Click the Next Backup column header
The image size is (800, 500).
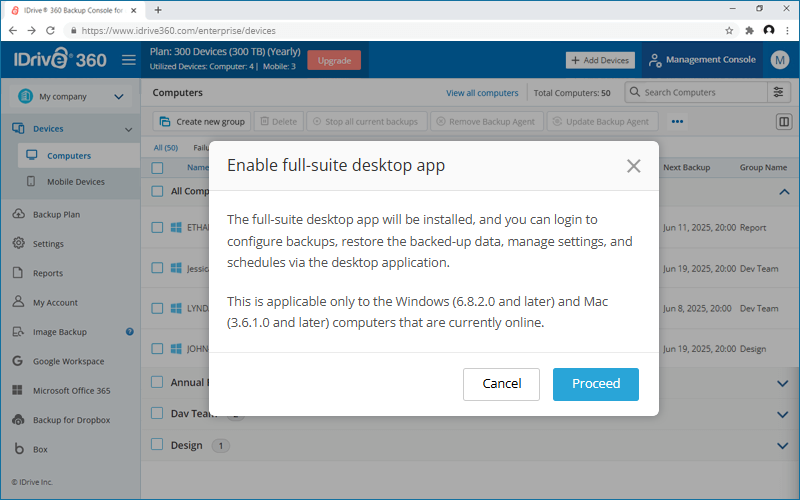click(686, 167)
